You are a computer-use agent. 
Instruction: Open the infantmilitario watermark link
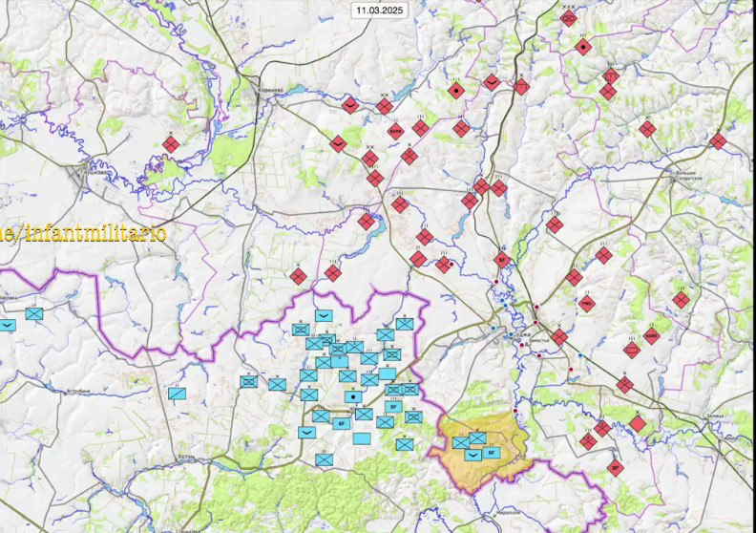(84, 232)
